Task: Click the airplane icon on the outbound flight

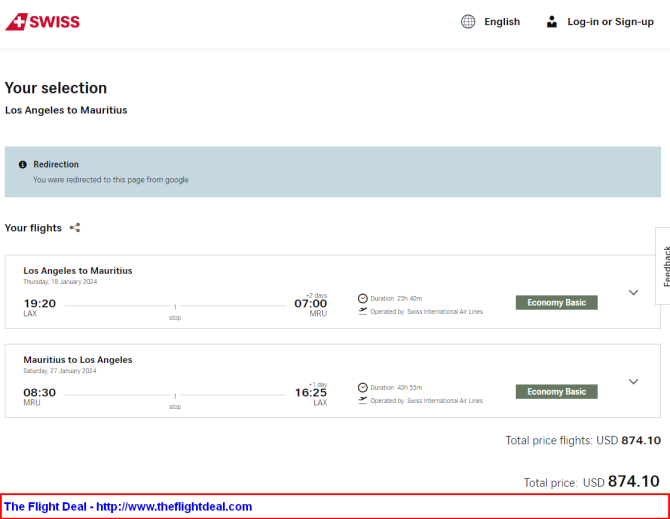Action: [363, 312]
